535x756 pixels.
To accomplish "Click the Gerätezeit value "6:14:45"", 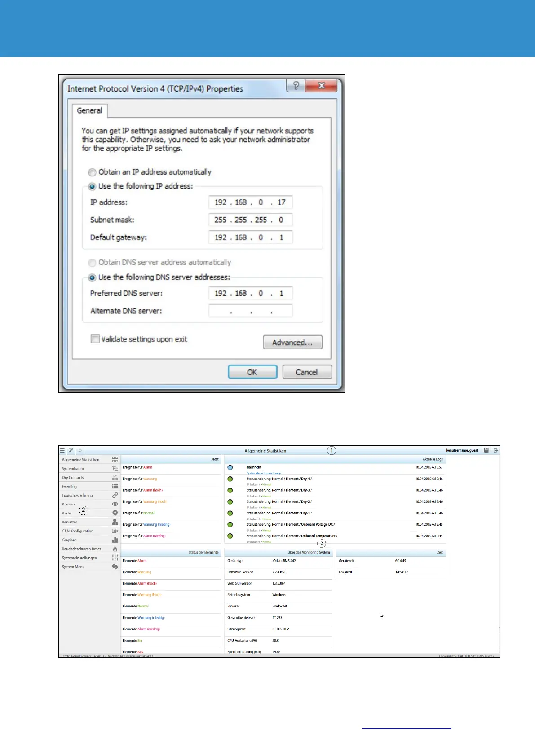I will tap(401, 561).
